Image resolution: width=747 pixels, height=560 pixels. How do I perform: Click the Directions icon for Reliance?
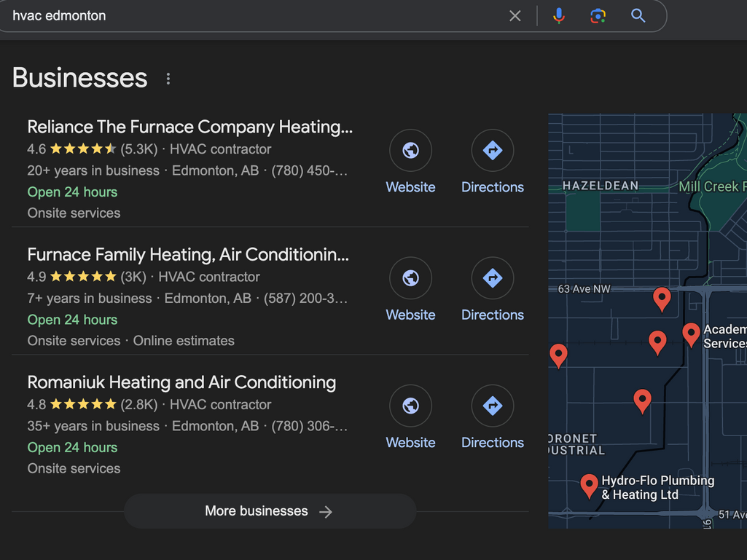[493, 150]
